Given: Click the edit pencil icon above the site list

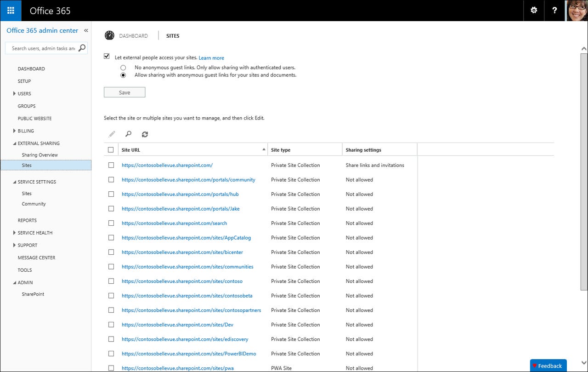Looking at the screenshot, I should [x=112, y=134].
